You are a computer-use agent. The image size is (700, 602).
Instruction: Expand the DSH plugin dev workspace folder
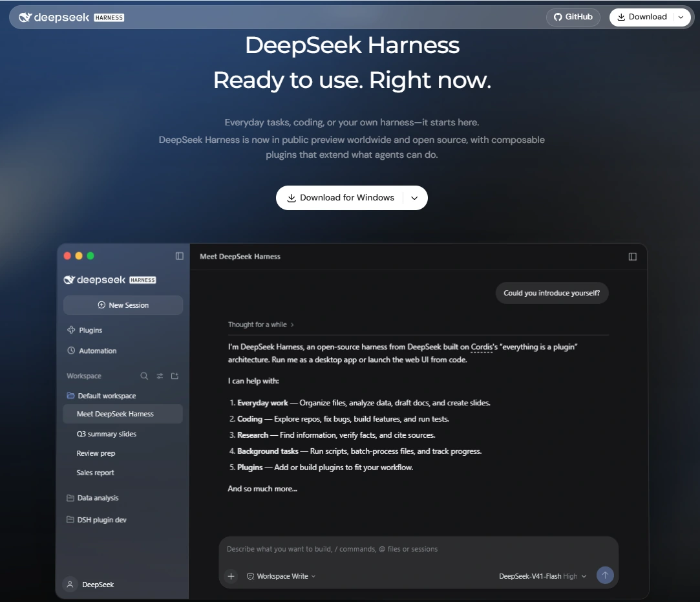click(96, 520)
